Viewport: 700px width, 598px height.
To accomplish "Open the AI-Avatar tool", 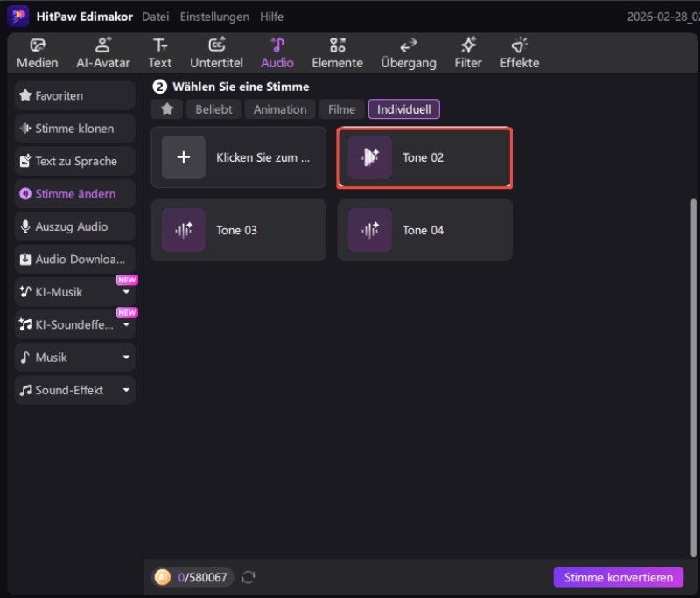I will click(x=103, y=53).
